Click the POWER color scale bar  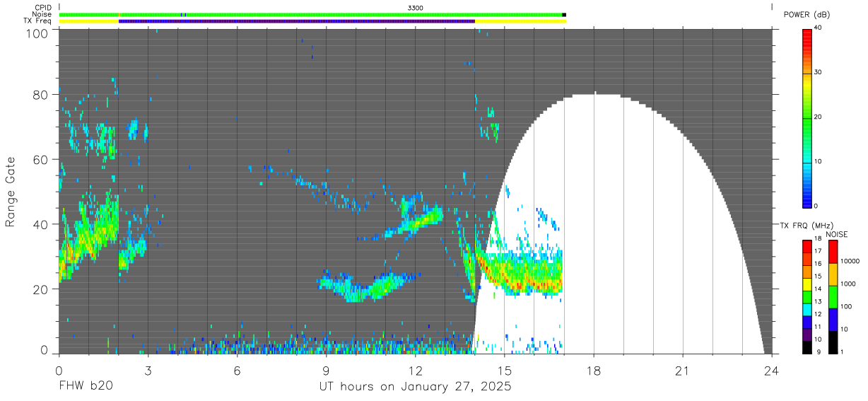807,117
